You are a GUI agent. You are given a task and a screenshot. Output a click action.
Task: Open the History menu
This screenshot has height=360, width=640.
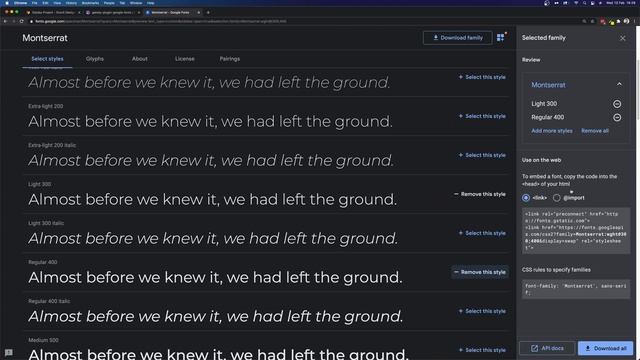click(x=71, y=3)
